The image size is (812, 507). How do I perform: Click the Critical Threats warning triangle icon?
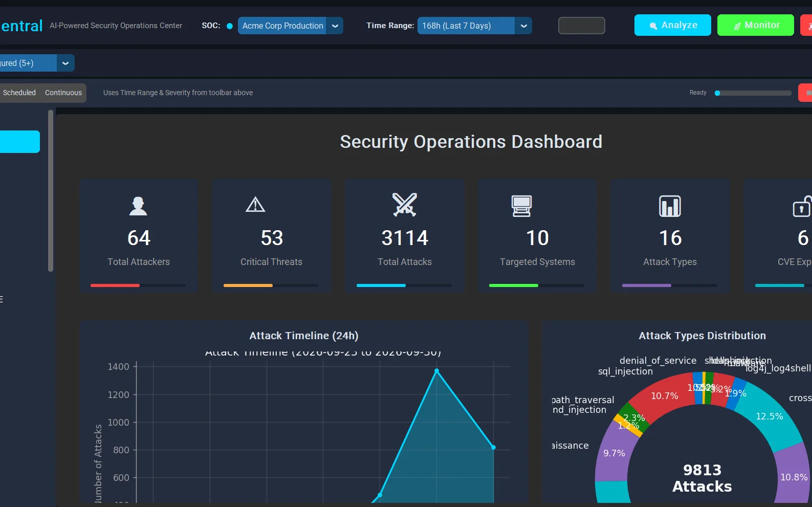point(255,205)
